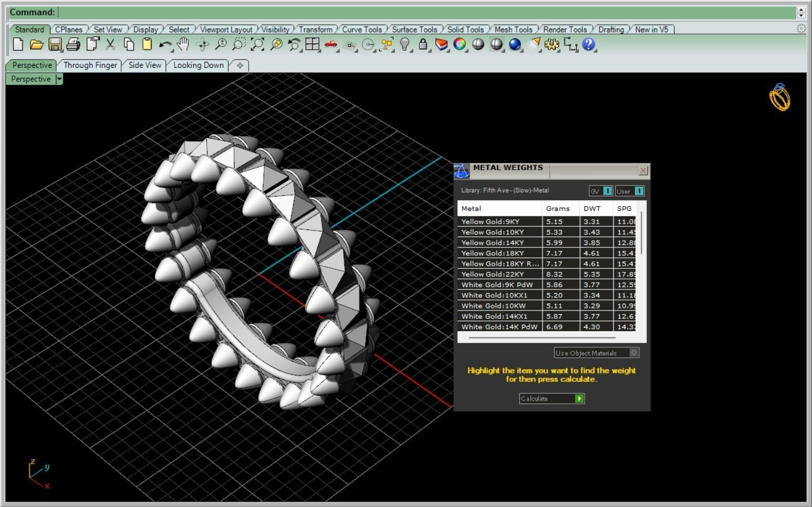Select the White Gold:10KW row

point(547,306)
